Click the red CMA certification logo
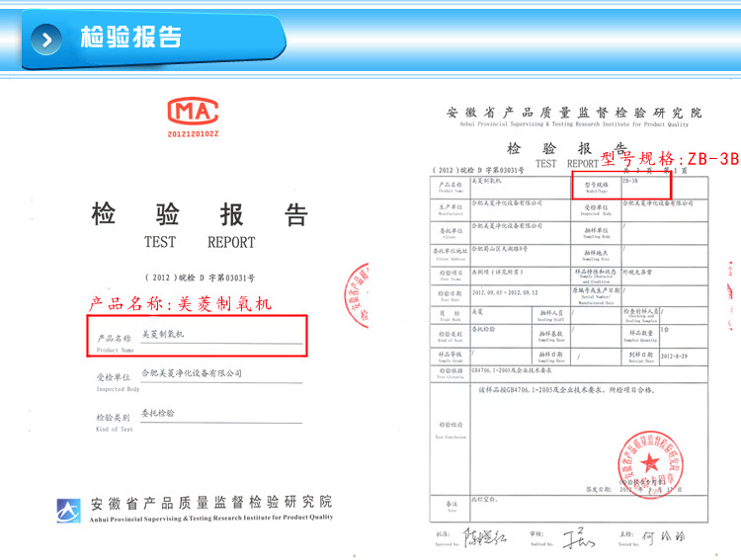741x560 pixels. (x=193, y=112)
